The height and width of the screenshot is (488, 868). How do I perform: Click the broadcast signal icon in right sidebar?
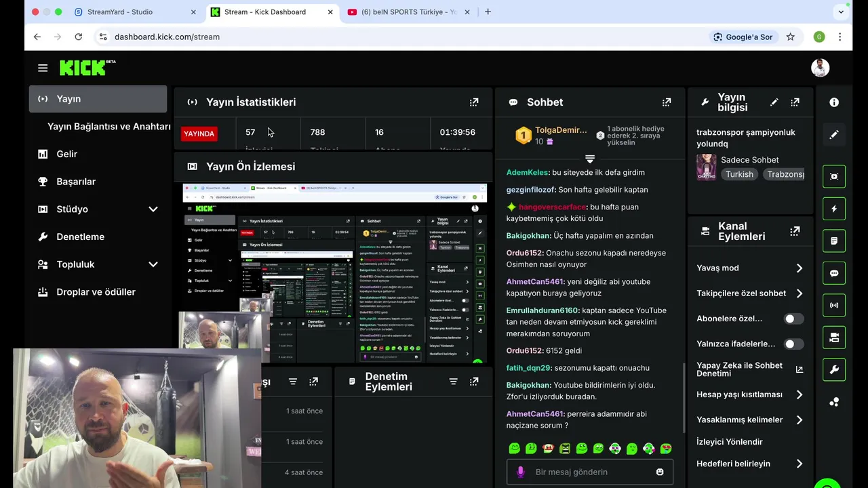pyautogui.click(x=834, y=305)
